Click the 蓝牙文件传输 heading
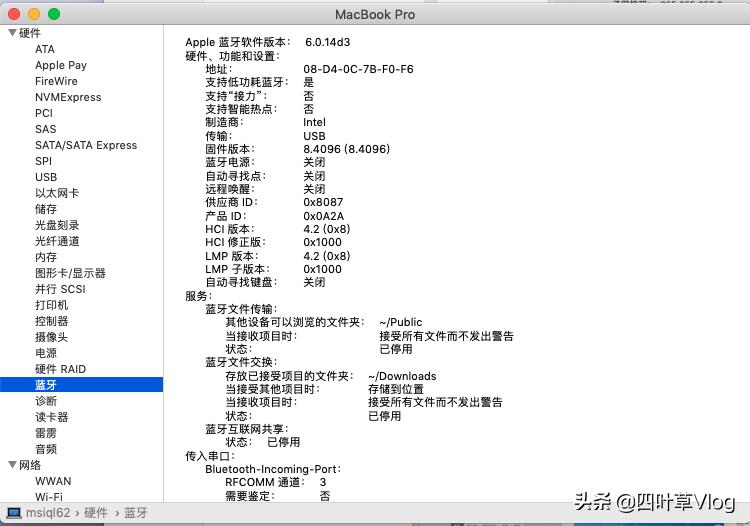 click(x=241, y=309)
